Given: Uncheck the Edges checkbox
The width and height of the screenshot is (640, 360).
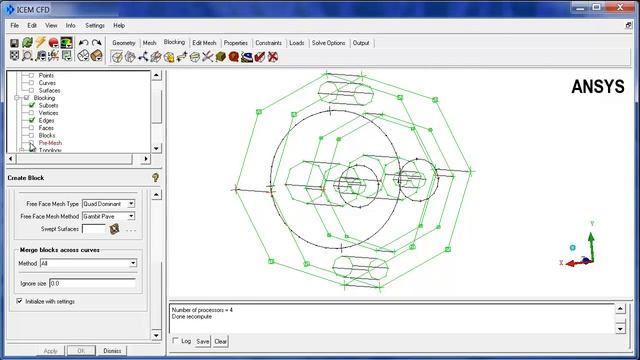Looking at the screenshot, I should (31, 120).
